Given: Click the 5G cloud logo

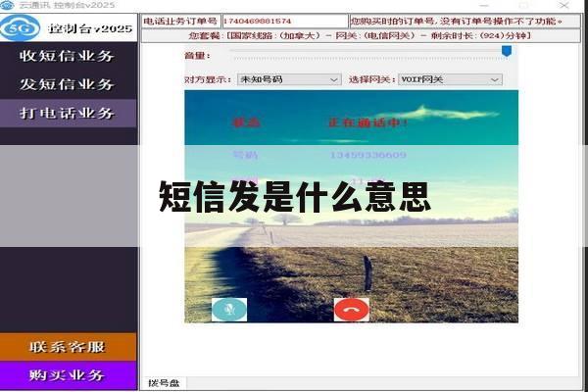Looking at the screenshot, I should [20, 28].
